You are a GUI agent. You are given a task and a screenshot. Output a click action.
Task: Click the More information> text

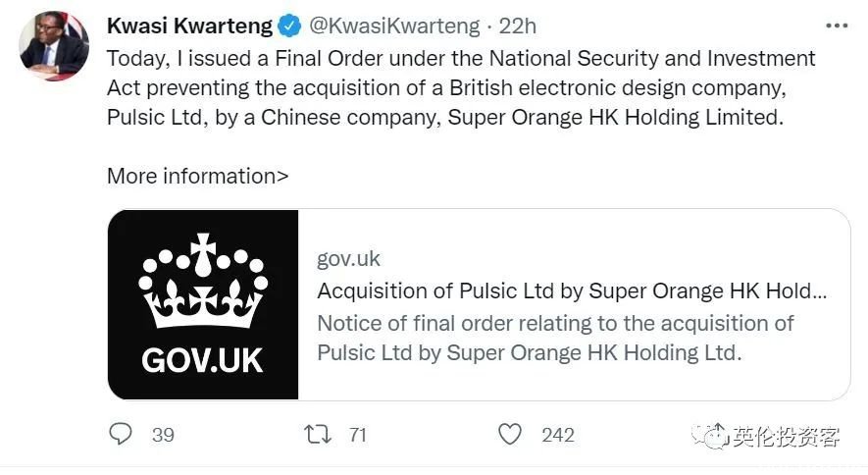(197, 176)
